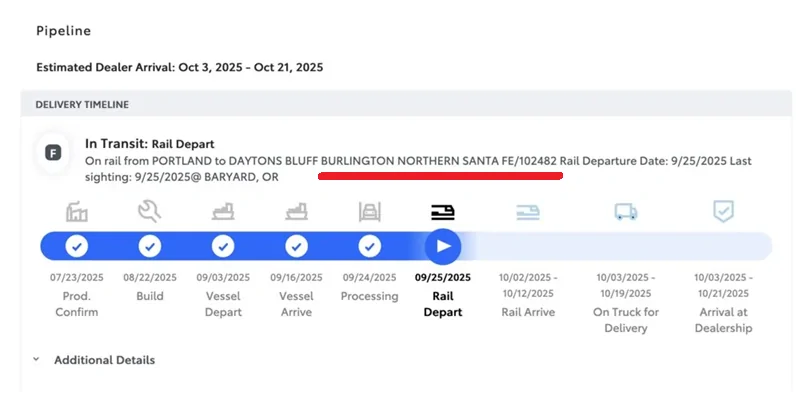Click the Vessel Depart checkmark circle
Image resolution: width=800 pixels, height=400 pixels.
coord(223,246)
